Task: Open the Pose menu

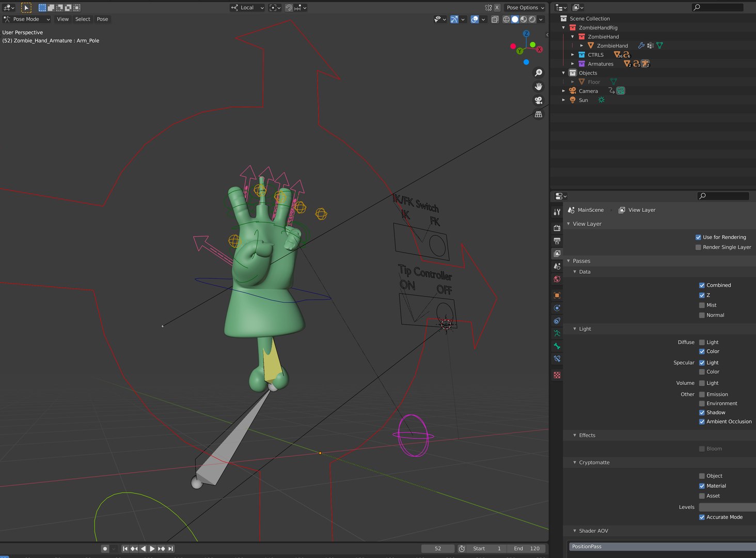Action: click(x=103, y=19)
